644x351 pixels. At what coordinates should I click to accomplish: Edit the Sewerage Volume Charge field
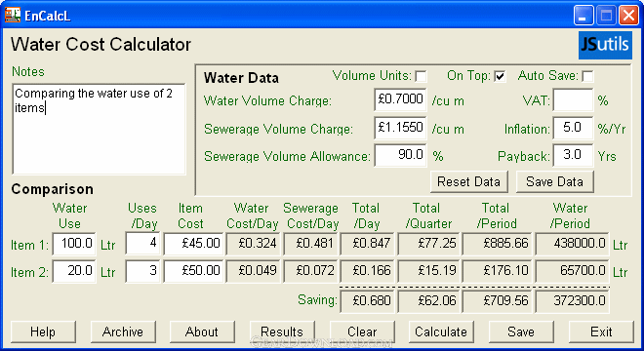[400, 128]
